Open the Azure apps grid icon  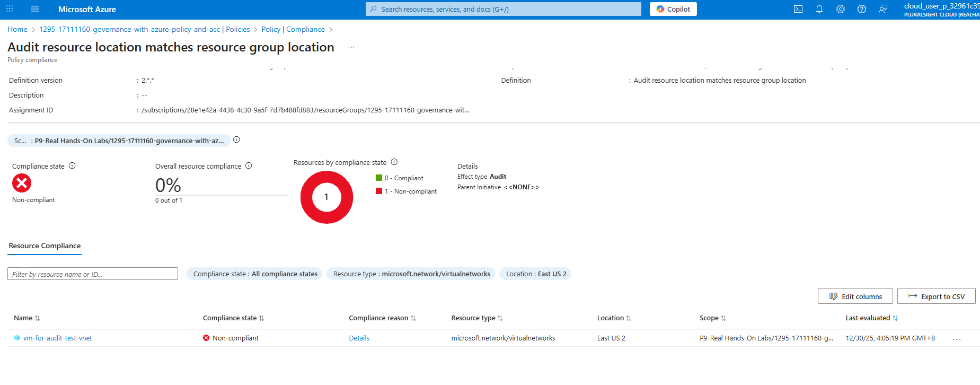(10, 9)
